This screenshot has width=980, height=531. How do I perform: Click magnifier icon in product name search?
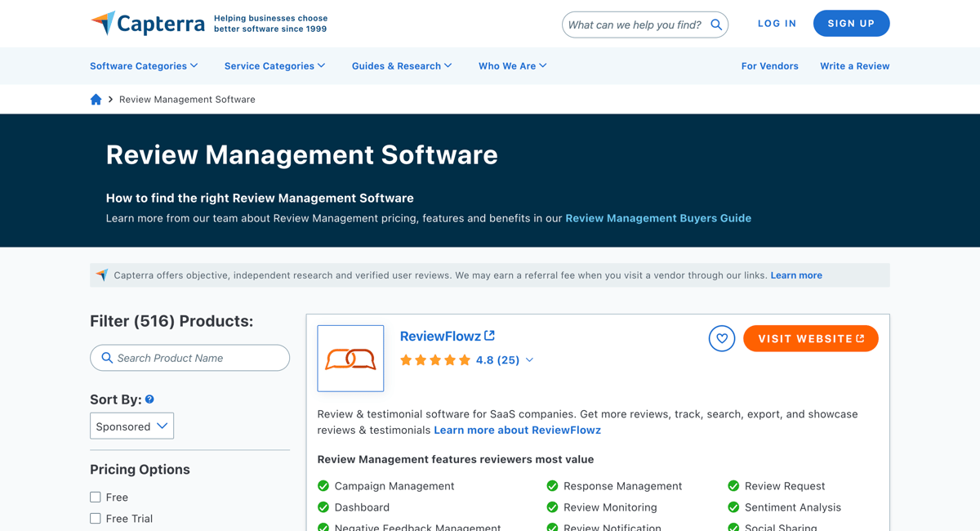107,358
